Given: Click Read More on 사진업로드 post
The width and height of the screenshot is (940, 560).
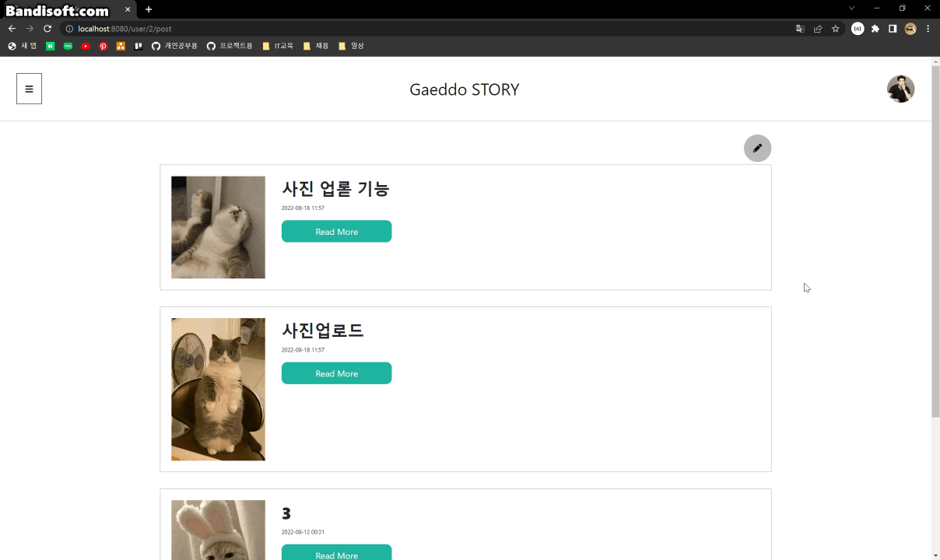Looking at the screenshot, I should point(336,373).
